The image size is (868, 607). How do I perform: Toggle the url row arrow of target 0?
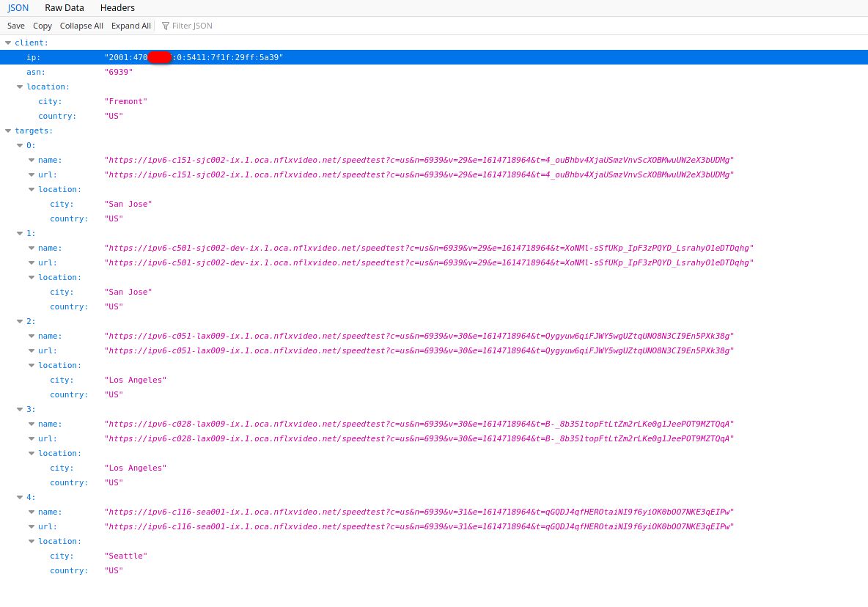[x=32, y=175]
